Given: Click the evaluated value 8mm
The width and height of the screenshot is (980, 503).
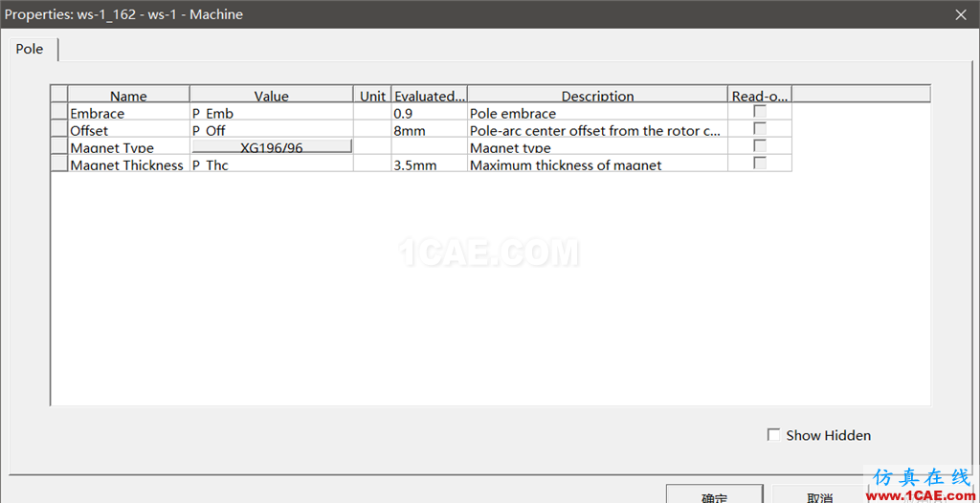Looking at the screenshot, I should pyautogui.click(x=430, y=129).
